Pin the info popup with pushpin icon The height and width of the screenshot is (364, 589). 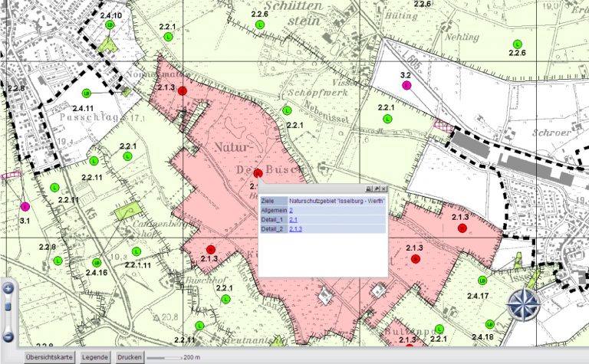coord(377,189)
